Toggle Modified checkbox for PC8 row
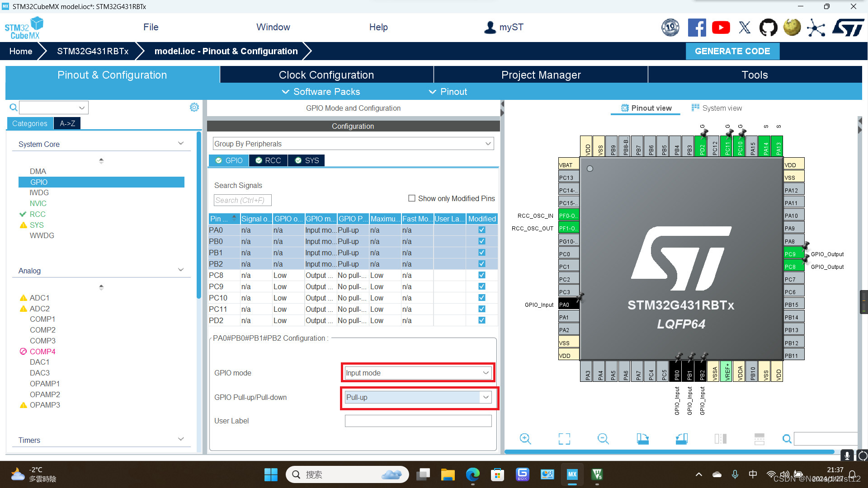 coord(482,275)
